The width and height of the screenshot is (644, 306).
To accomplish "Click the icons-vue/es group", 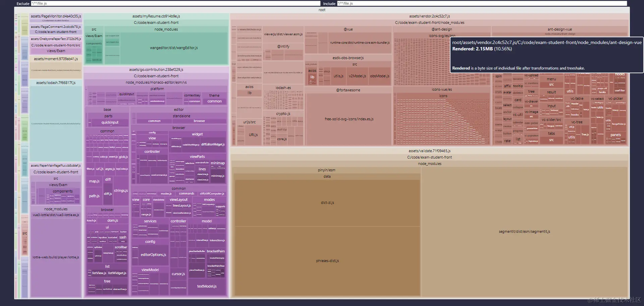I will tap(441, 89).
